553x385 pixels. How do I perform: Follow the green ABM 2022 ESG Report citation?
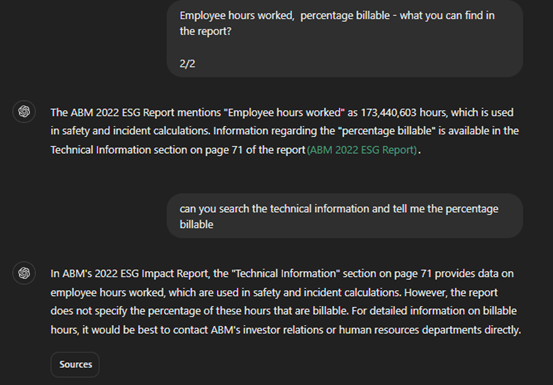pos(362,150)
